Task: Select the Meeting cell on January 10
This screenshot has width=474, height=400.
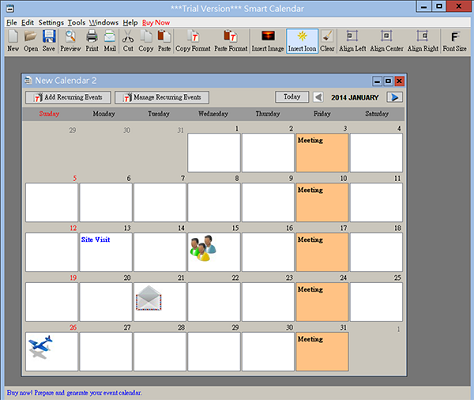Action: [x=322, y=202]
